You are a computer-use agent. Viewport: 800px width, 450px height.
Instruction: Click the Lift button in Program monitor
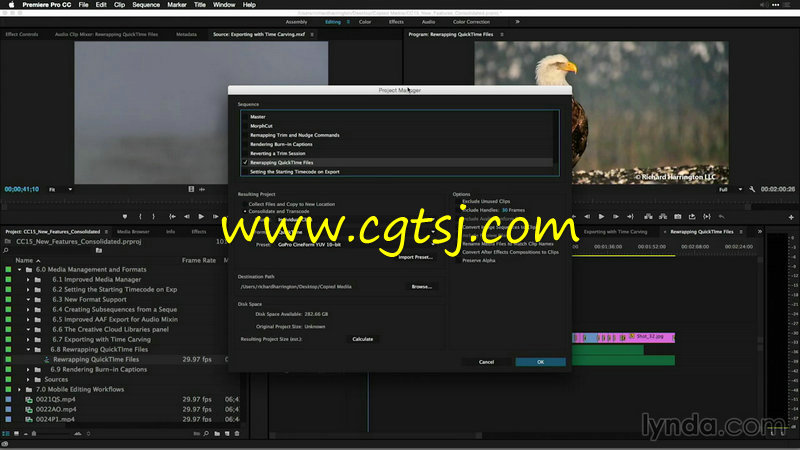click(x=648, y=217)
